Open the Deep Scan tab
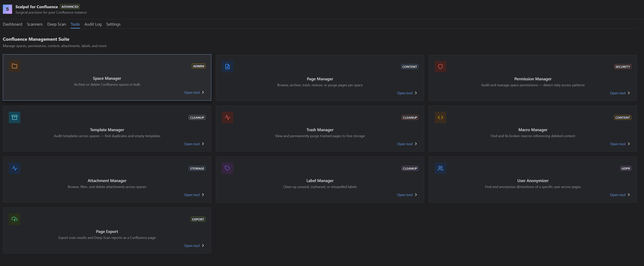This screenshot has height=266, width=644. click(x=57, y=24)
